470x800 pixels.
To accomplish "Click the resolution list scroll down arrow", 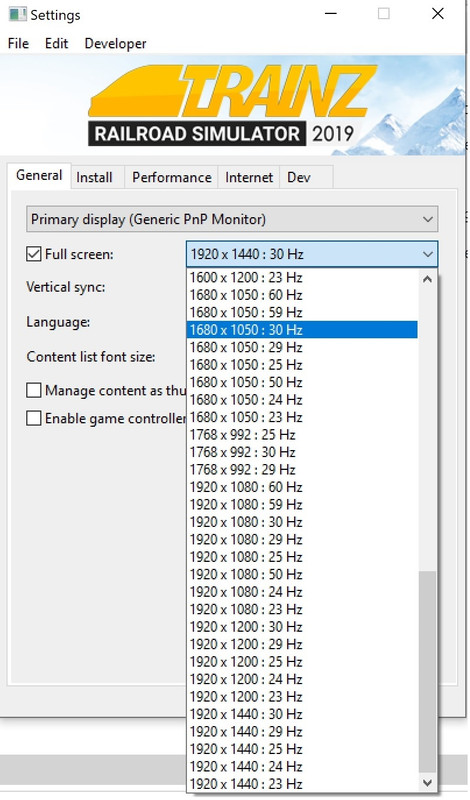I will (428, 783).
